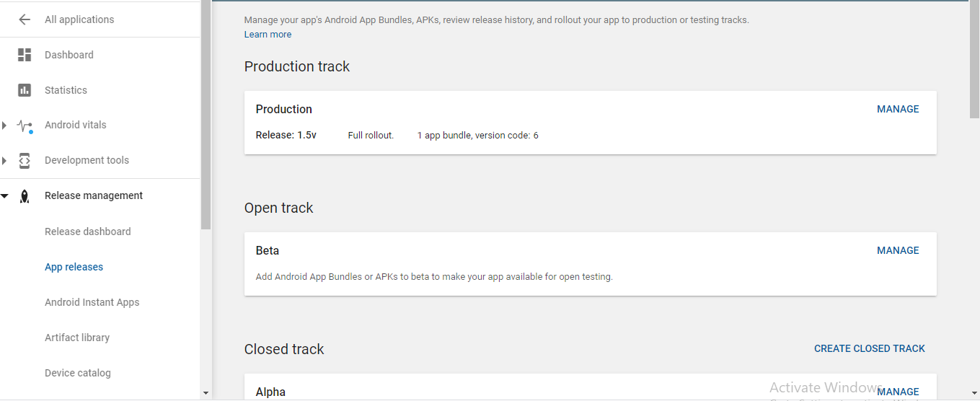The height and width of the screenshot is (401, 980).
Task: Click the back arrow beside All applications
Action: pos(25,19)
